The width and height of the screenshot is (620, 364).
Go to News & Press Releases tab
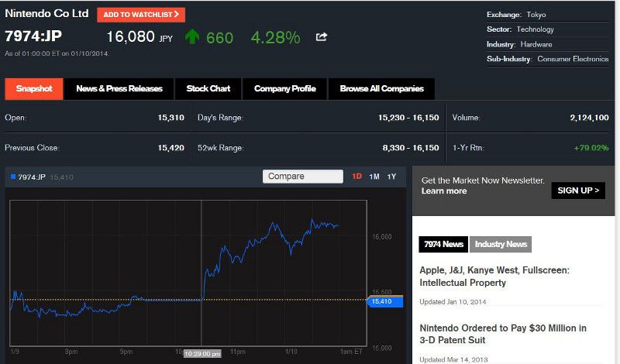pos(119,89)
